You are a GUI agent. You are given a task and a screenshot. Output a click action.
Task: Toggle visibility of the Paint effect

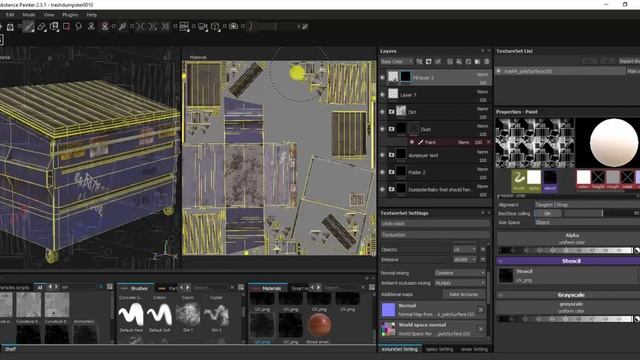click(x=412, y=142)
